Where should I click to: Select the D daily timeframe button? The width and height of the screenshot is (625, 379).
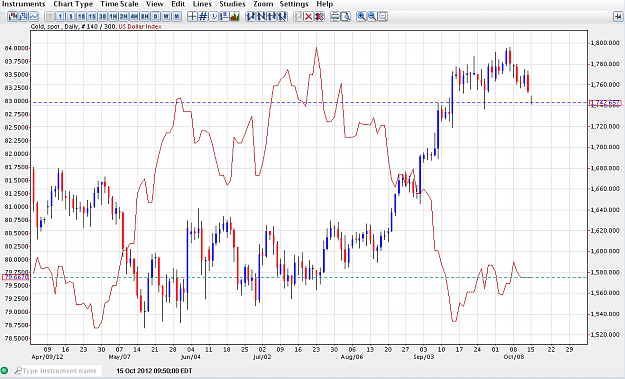pos(155,16)
